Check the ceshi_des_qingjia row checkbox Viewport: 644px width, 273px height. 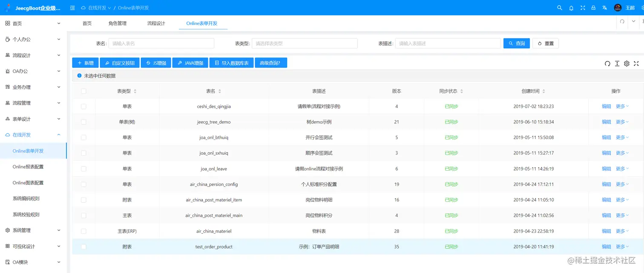(83, 106)
